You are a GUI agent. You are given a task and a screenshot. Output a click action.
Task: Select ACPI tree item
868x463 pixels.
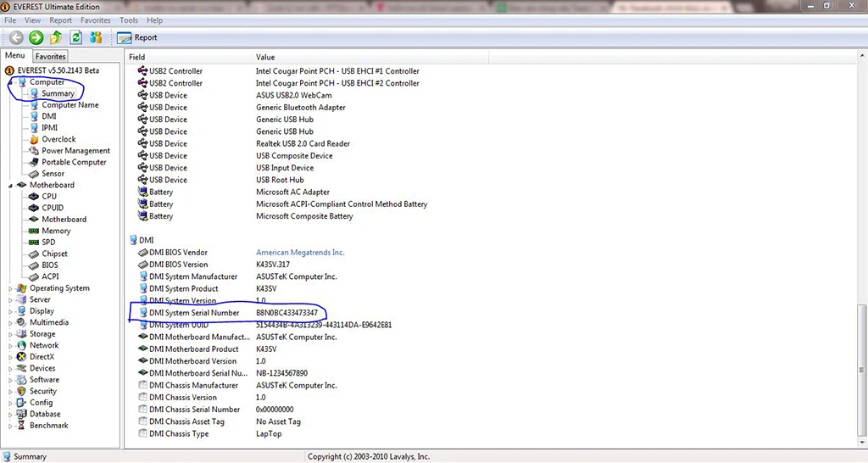(x=50, y=276)
